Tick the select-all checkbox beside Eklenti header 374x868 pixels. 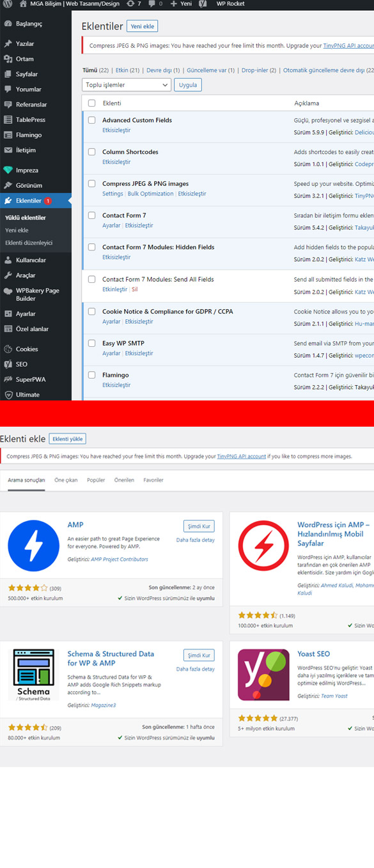91,103
